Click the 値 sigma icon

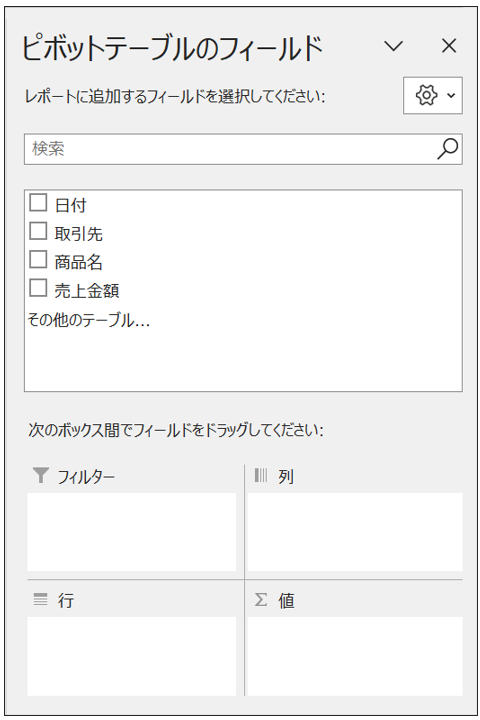pyautogui.click(x=261, y=599)
